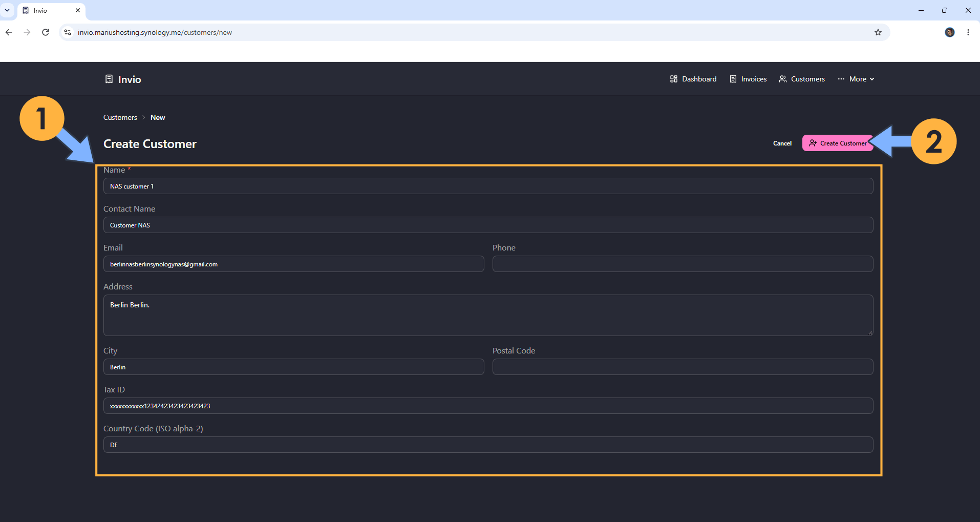Click the Invio logo icon
This screenshot has width=980, height=522.
coord(109,79)
